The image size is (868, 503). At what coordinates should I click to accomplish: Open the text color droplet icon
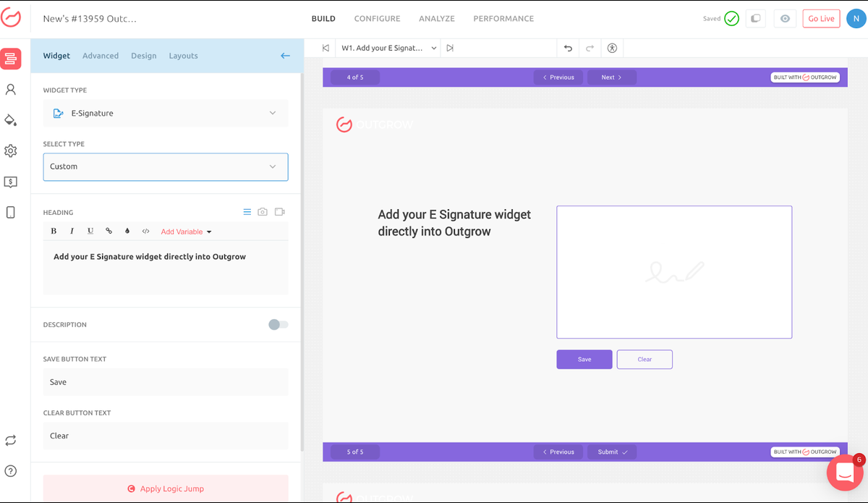[x=127, y=232]
